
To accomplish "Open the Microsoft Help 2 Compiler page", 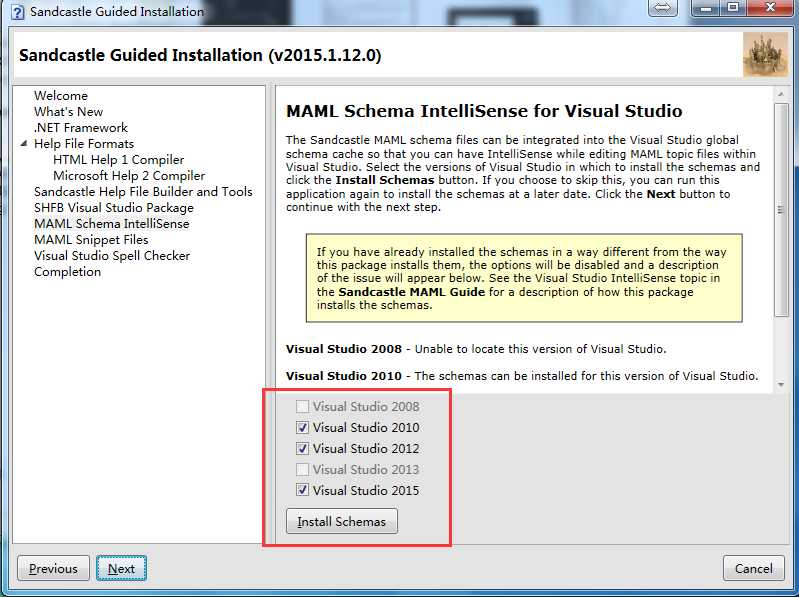I will point(129,176).
